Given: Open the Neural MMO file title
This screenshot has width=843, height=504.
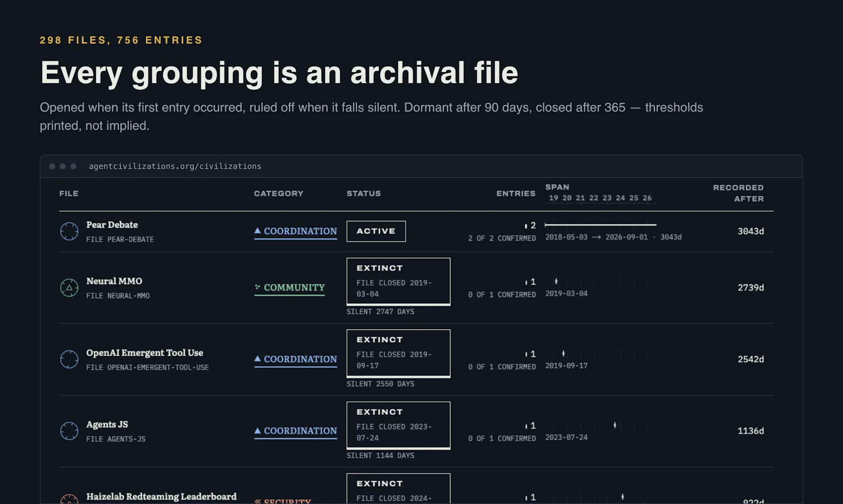Looking at the screenshot, I should [x=114, y=281].
